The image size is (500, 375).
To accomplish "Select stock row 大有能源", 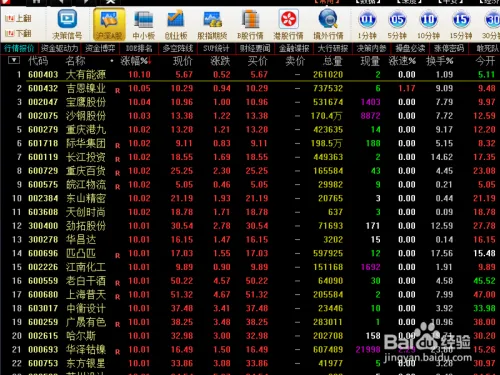I will (x=250, y=74).
